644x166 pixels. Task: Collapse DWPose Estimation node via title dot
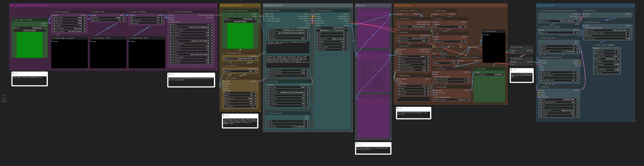click(x=53, y=12)
